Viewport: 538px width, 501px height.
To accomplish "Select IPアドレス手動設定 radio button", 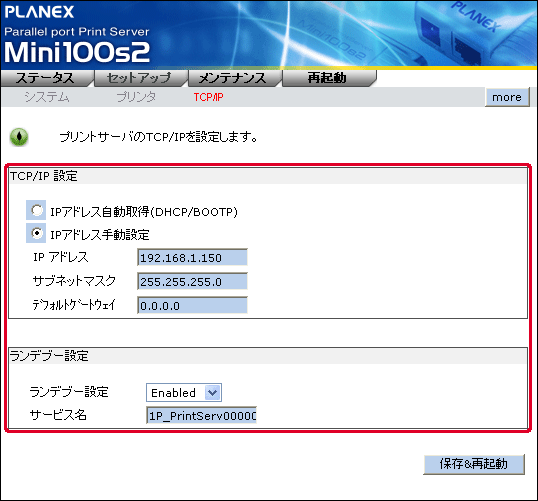I will coord(36,233).
